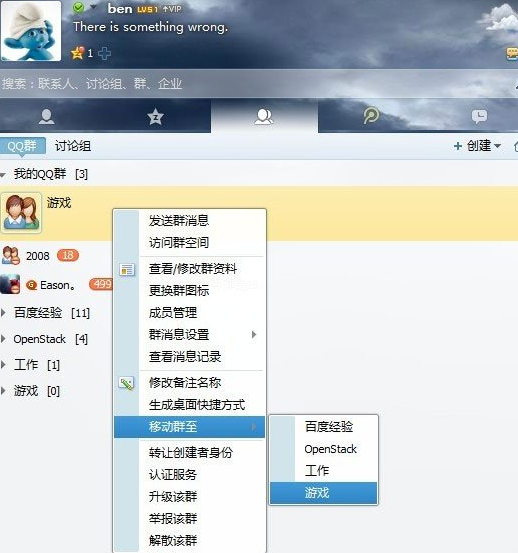Edit signature 'There is something wrong.'
518x553 pixels.
click(x=151, y=28)
